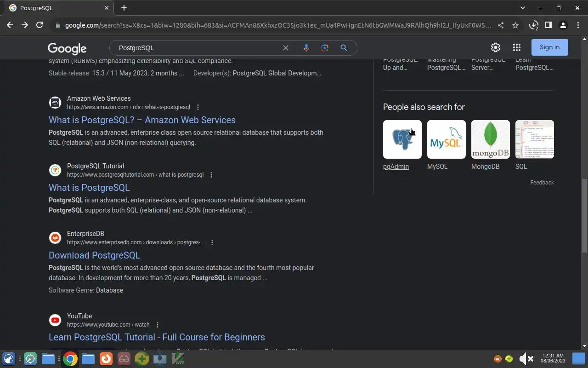Launch Vim from the taskbar
588x368 pixels.
pyautogui.click(x=178, y=359)
